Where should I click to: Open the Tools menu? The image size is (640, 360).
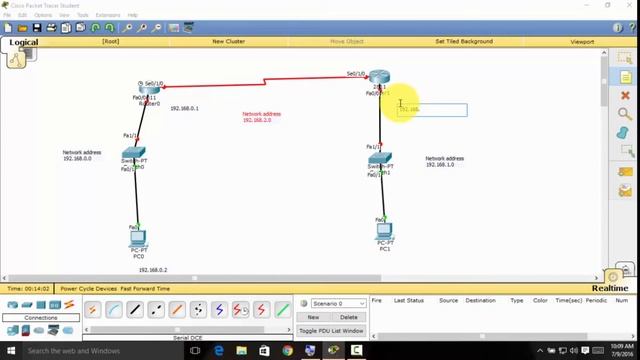click(83, 15)
